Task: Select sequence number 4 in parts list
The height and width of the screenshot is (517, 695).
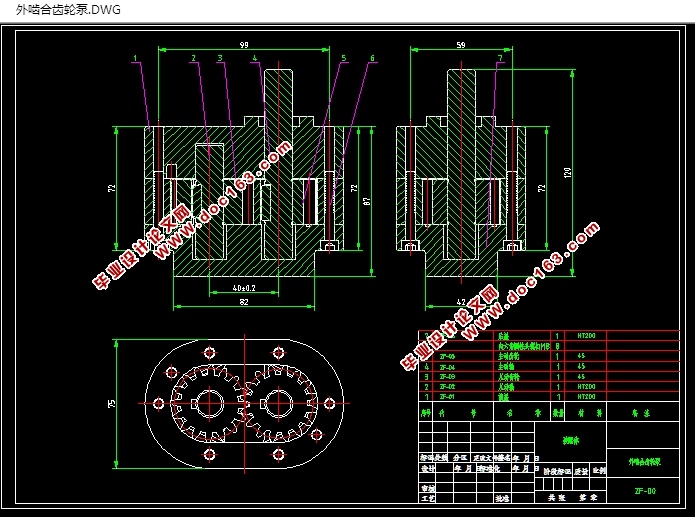Action: coord(426,367)
